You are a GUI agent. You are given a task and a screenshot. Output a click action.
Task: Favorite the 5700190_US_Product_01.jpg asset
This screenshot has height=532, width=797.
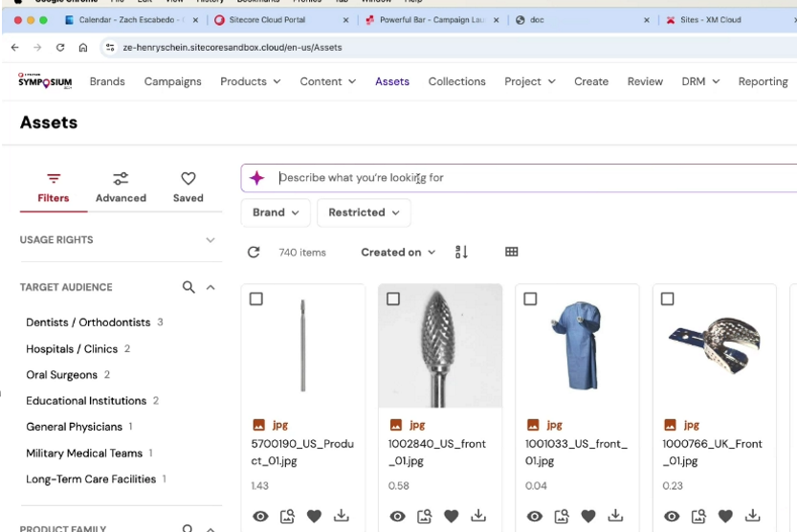pyautogui.click(x=314, y=517)
